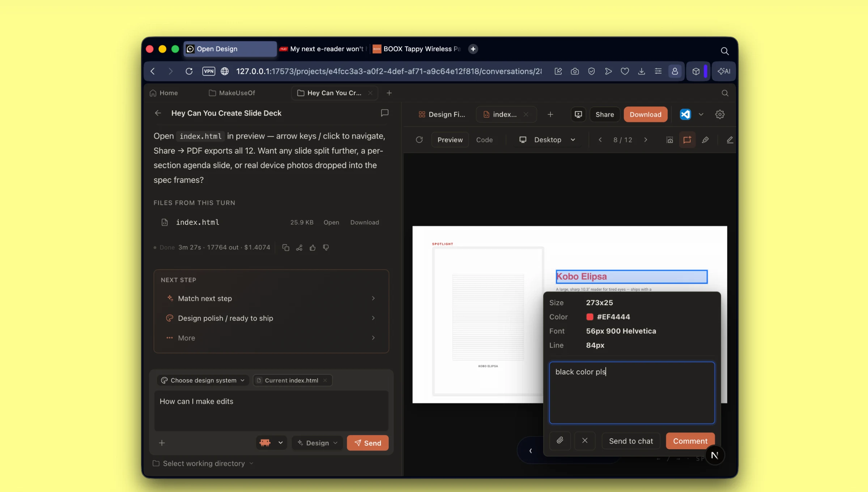Viewport: 868px width, 492px height.
Task: Click the browser downloads arrow icon
Action: pos(641,71)
